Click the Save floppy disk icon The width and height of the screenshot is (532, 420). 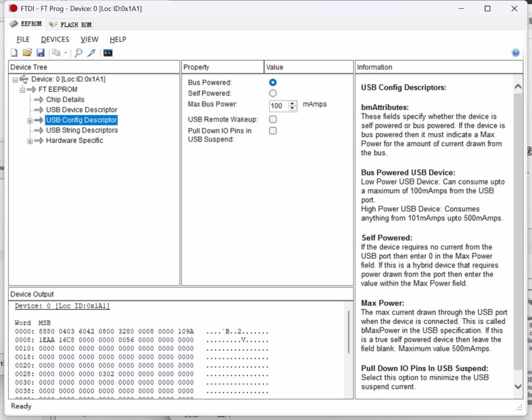point(41,52)
